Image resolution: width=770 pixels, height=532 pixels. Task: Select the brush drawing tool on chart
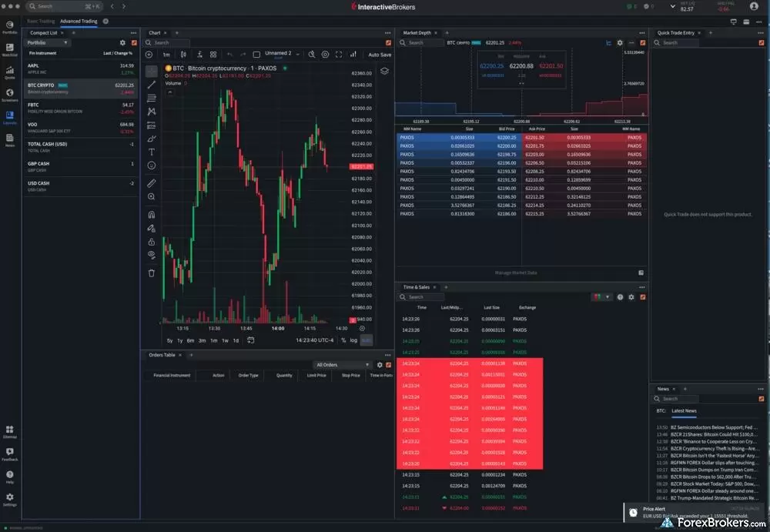pos(152,139)
